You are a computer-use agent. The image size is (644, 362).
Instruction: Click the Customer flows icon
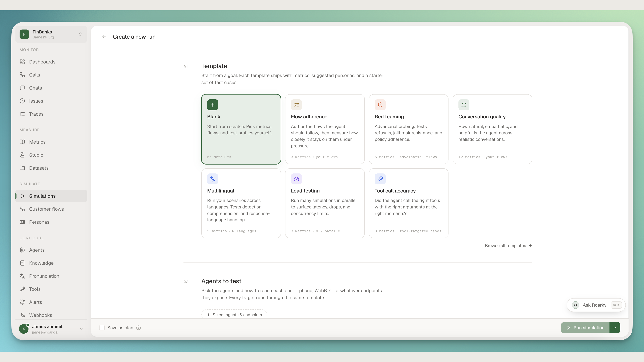click(x=22, y=209)
